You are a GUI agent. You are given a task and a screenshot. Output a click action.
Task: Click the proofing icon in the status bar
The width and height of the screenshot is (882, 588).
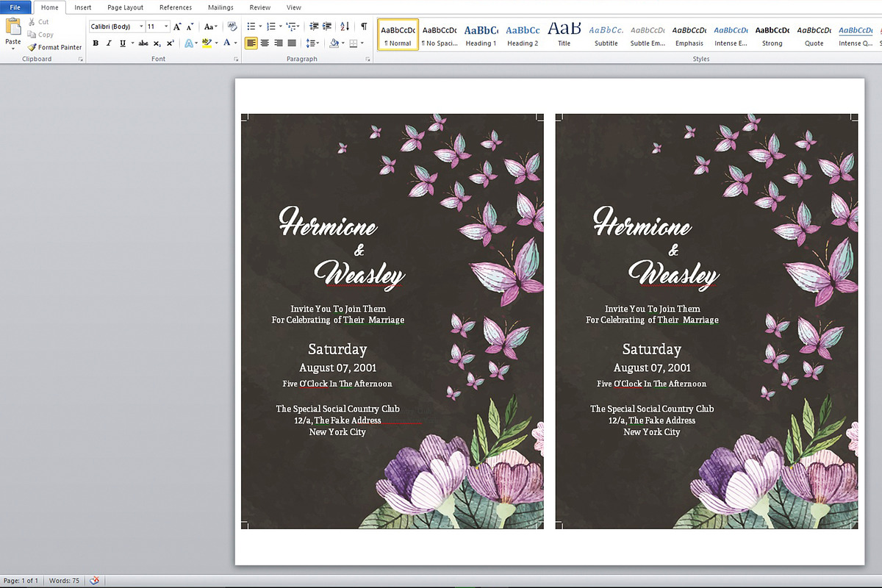point(94,581)
